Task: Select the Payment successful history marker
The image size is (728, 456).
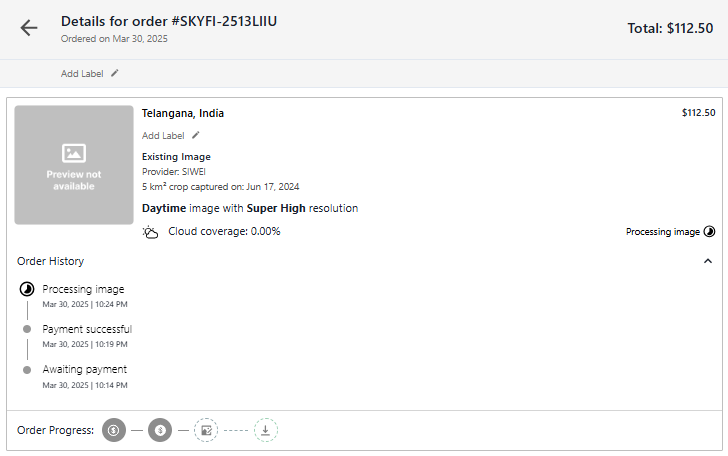Action: [x=27, y=329]
